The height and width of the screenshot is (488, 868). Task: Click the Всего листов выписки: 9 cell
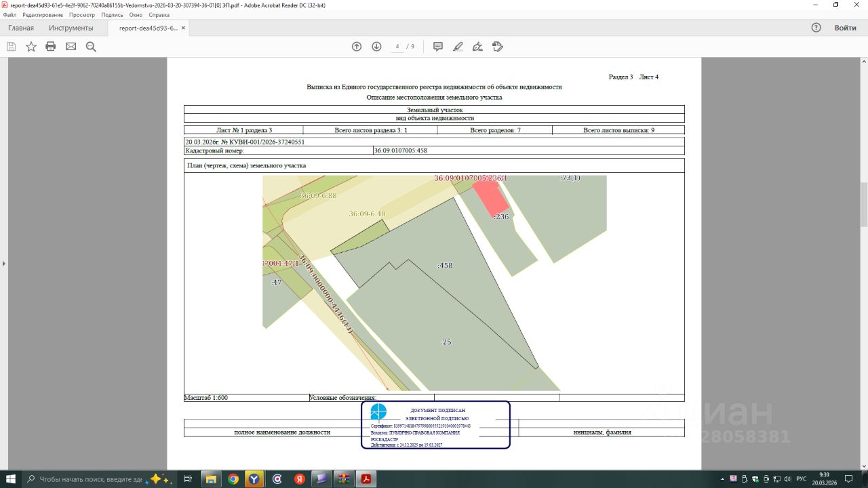pos(618,130)
